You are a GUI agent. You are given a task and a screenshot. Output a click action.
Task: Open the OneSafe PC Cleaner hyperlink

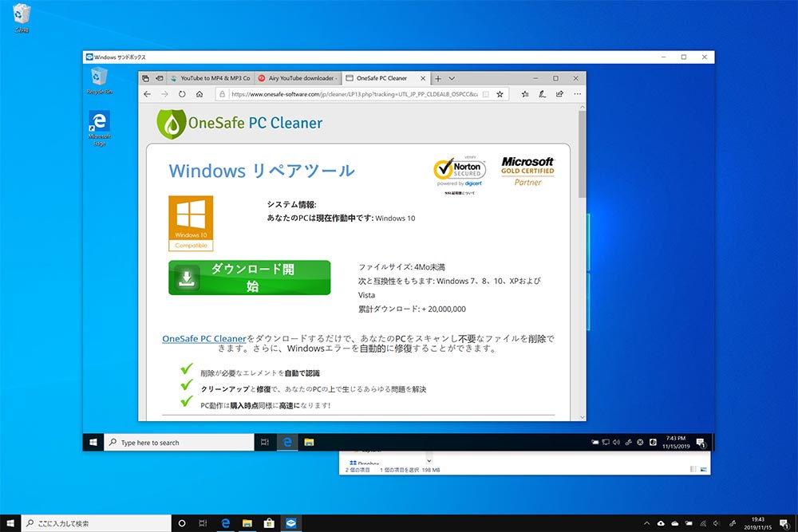(204, 339)
